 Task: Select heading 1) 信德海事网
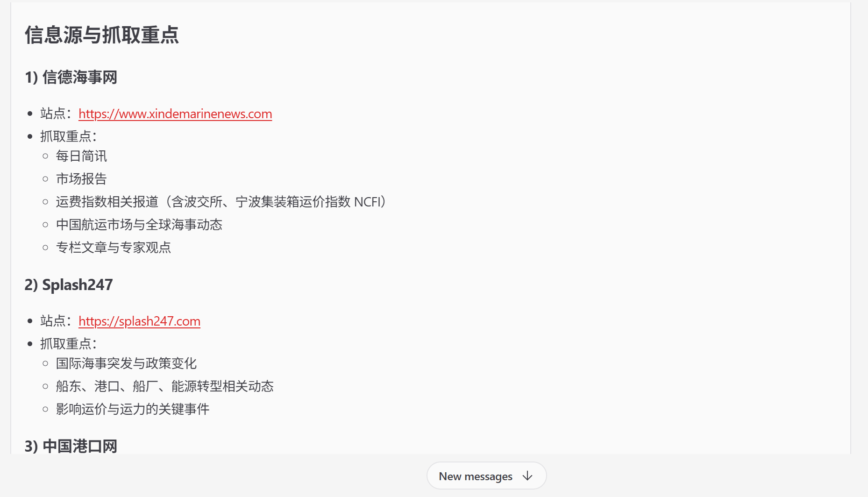[x=71, y=77]
